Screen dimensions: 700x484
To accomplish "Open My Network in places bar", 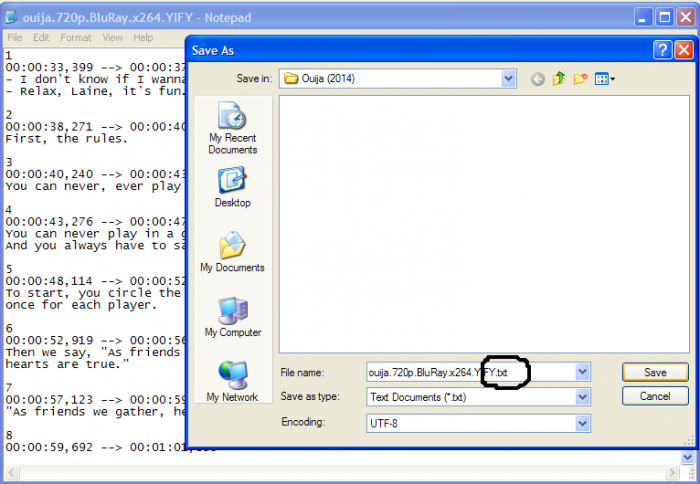I will pos(233,381).
